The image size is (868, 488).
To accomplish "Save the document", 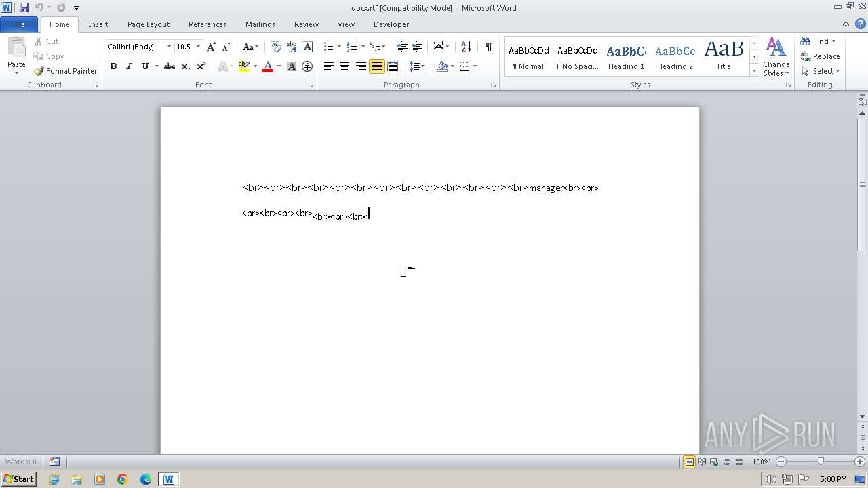I will pyautogui.click(x=24, y=7).
